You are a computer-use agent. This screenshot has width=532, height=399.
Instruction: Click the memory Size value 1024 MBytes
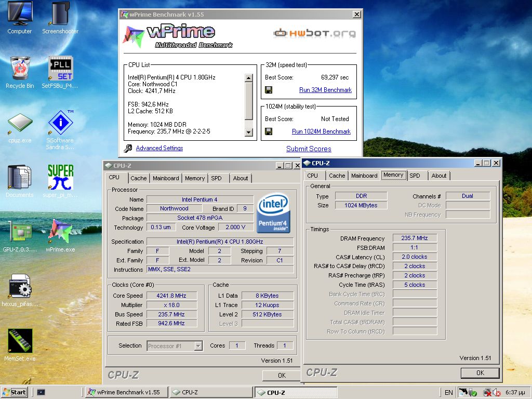(361, 205)
